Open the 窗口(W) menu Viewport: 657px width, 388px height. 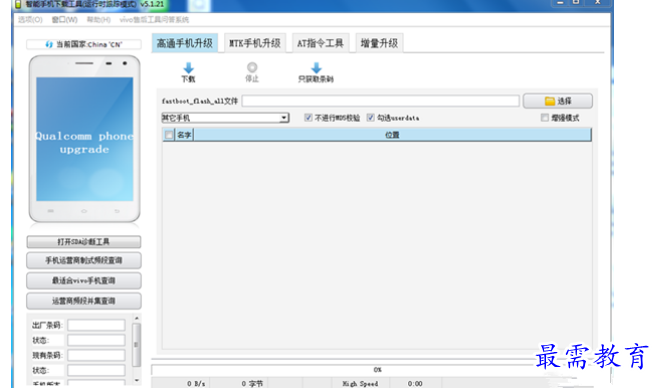pyautogui.click(x=65, y=20)
